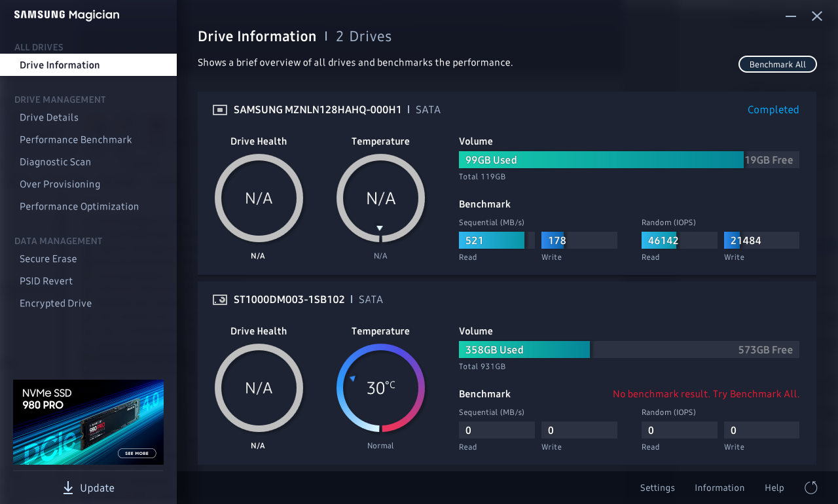Click the '2 Drives' heading text
The image size is (838, 504).
[x=363, y=37]
